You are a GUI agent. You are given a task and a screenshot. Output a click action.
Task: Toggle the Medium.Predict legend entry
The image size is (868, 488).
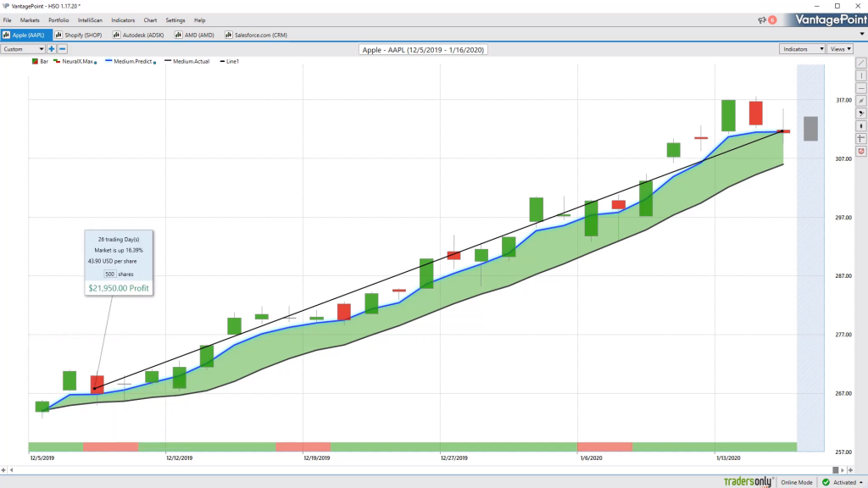(129, 61)
